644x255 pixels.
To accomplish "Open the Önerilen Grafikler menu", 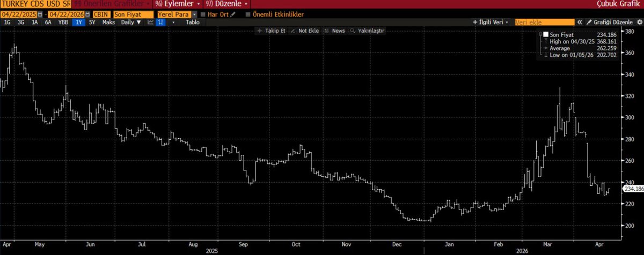I will (x=112, y=4).
